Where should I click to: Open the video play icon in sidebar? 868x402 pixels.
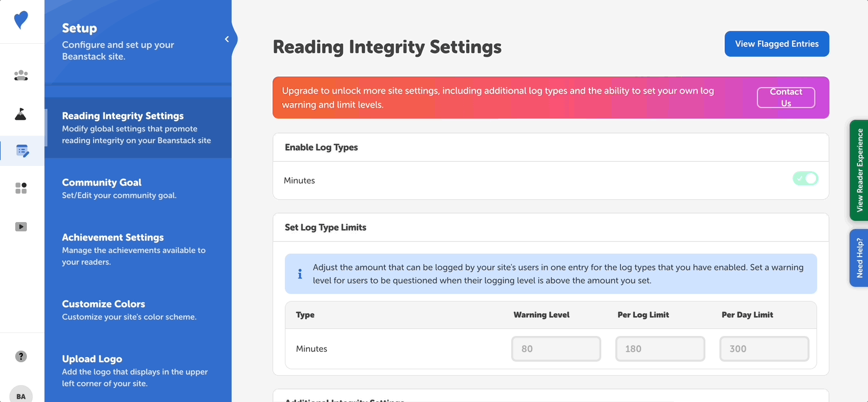(21, 227)
